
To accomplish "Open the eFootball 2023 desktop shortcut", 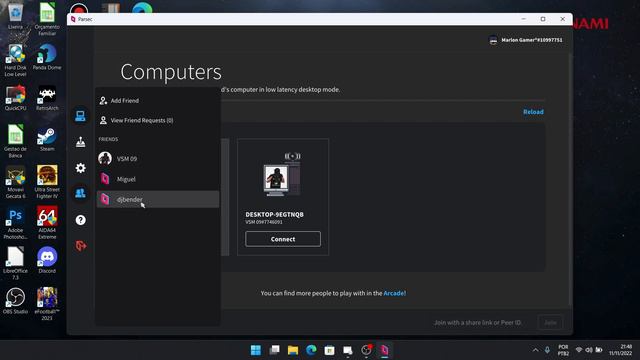I will tap(47, 304).
